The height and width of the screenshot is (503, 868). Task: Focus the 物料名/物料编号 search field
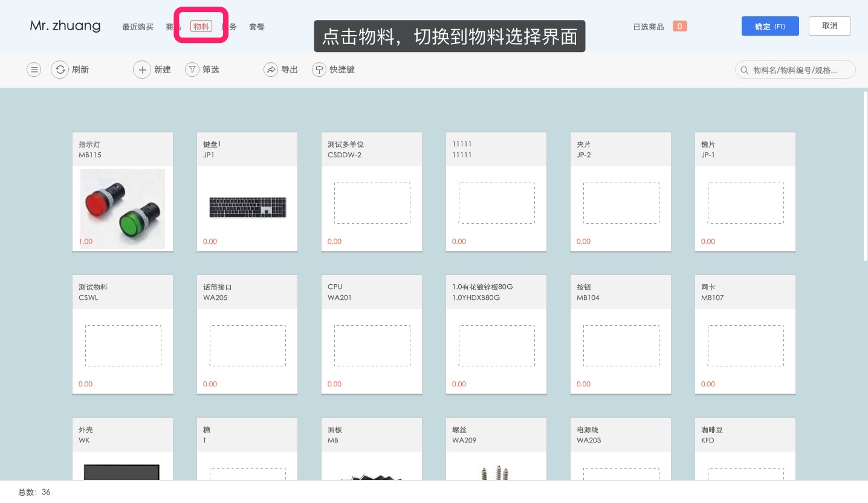(x=795, y=70)
